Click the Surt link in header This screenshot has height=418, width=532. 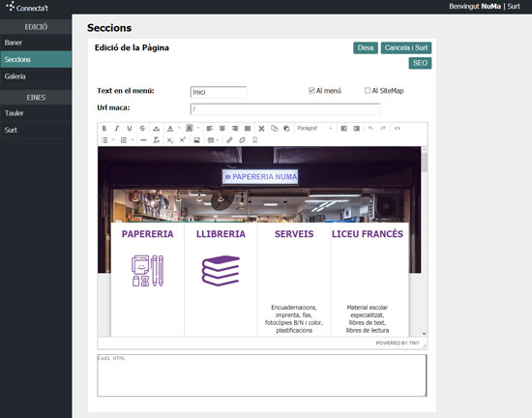[514, 6]
